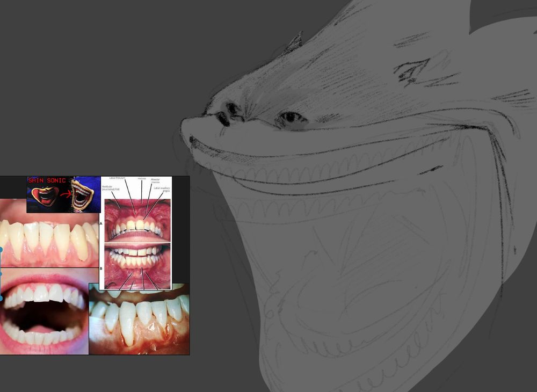Click the red 'SHIN SONIC' title text

[47, 180]
